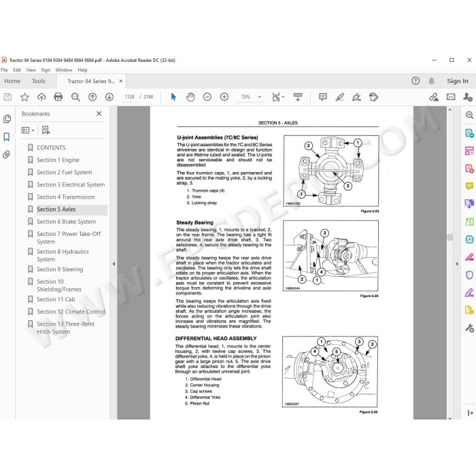Screen dimensions: 476x476
Task: Select Section 5 Axles bookmark
Action: click(x=56, y=209)
